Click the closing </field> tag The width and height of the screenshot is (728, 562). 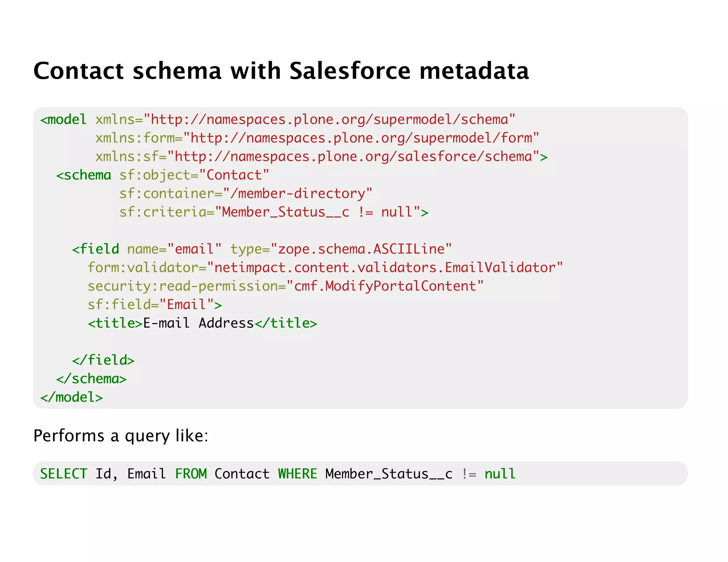(103, 360)
